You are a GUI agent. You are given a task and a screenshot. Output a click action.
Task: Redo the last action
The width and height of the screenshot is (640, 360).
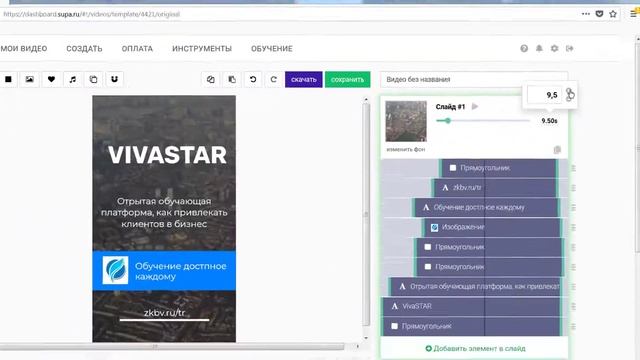274,79
